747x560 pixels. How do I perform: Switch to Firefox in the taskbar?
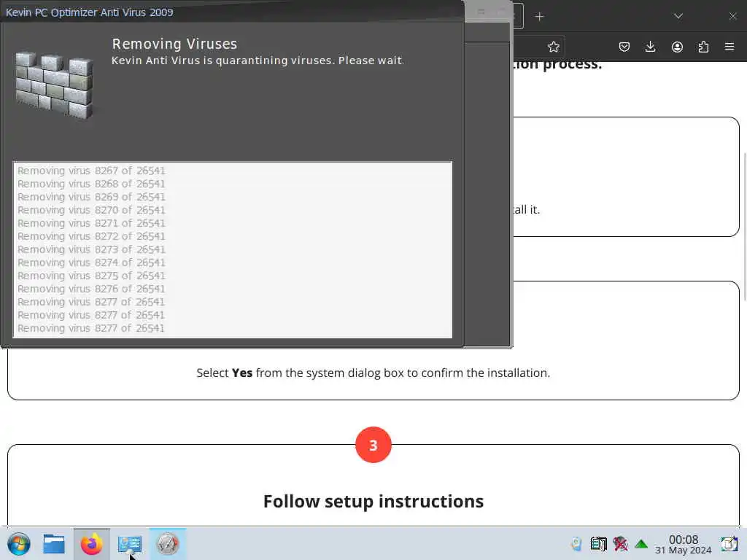tap(91, 544)
